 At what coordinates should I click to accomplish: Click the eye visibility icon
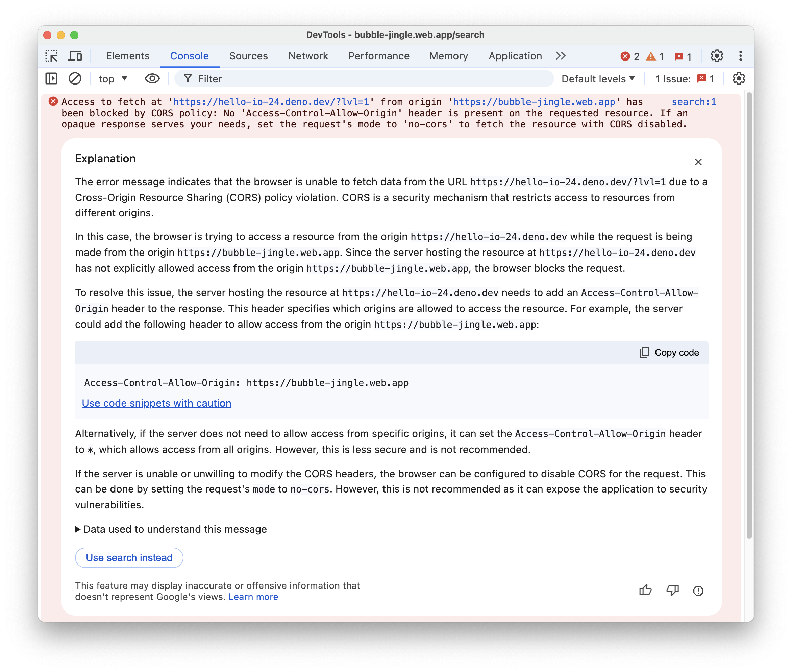click(152, 79)
